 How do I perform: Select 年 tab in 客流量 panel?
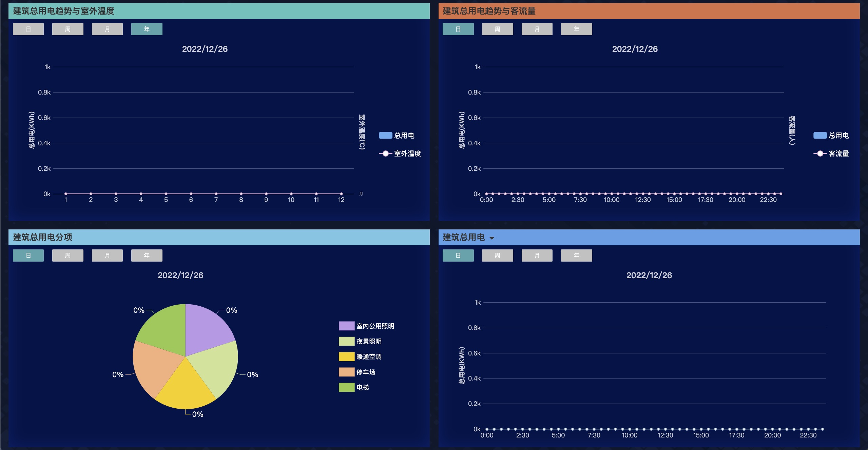(x=577, y=29)
